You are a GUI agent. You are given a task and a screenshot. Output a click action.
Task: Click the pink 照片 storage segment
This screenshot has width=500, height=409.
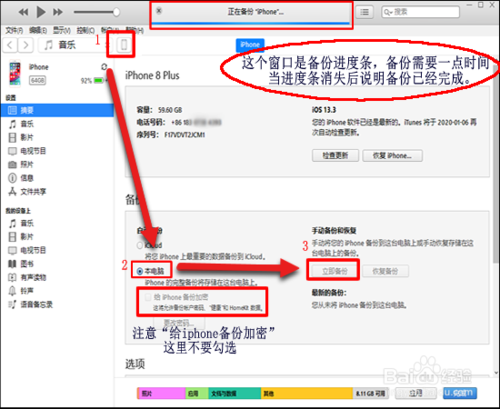click(x=161, y=393)
